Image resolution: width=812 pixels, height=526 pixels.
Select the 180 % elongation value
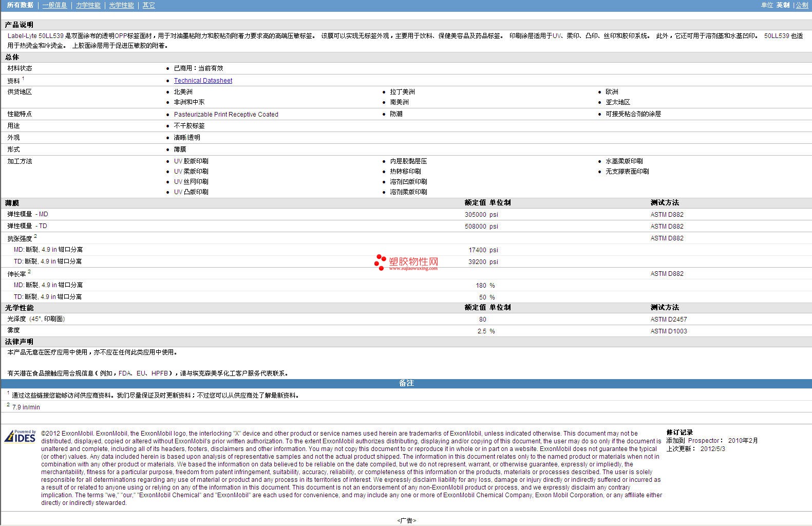pyautogui.click(x=485, y=286)
